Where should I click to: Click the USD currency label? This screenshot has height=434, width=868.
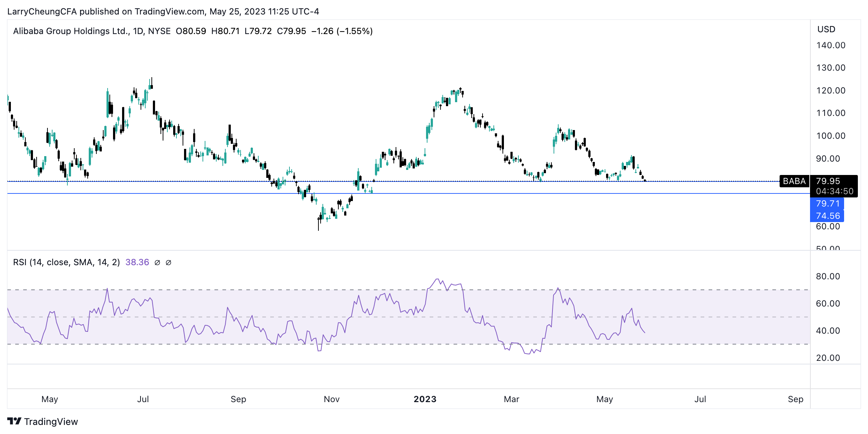[x=826, y=29]
